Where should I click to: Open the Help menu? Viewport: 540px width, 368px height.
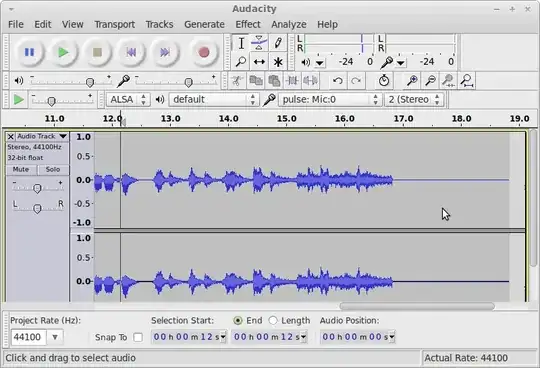(x=327, y=24)
